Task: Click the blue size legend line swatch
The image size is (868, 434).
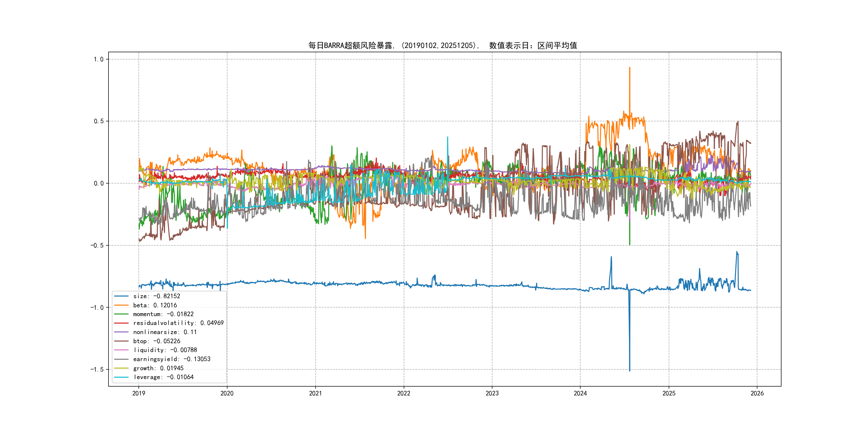Action: tap(121, 296)
